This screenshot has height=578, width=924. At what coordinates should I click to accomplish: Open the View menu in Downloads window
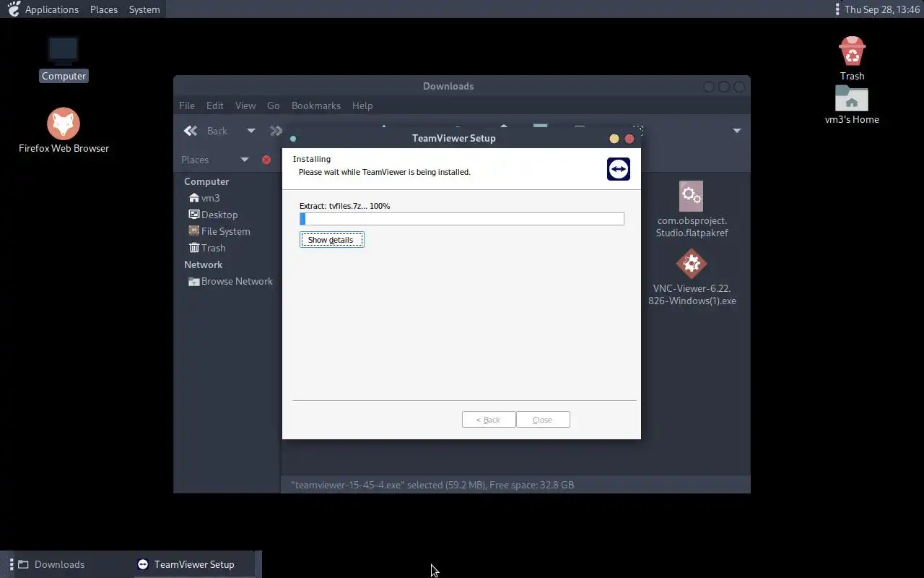(245, 105)
